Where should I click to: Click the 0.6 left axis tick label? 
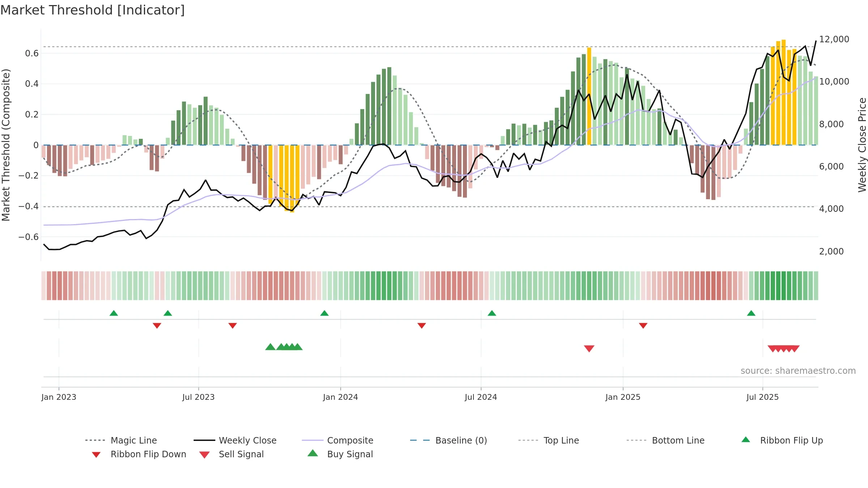tap(32, 53)
